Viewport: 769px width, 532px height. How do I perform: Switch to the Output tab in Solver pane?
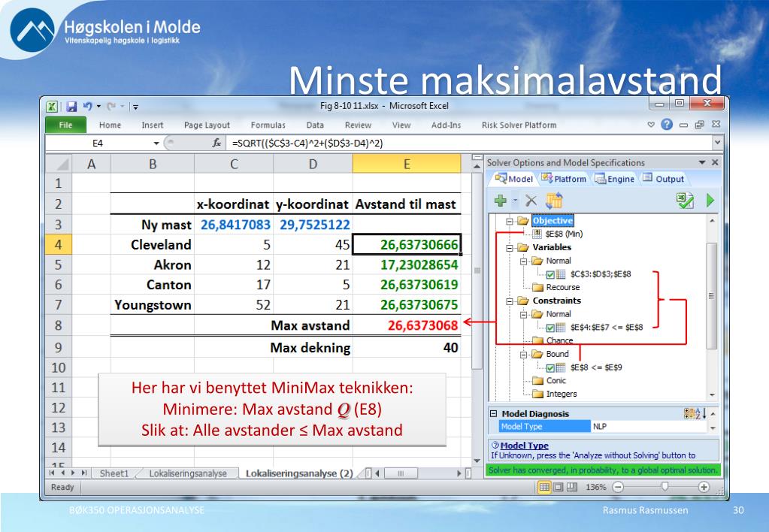pos(664,179)
